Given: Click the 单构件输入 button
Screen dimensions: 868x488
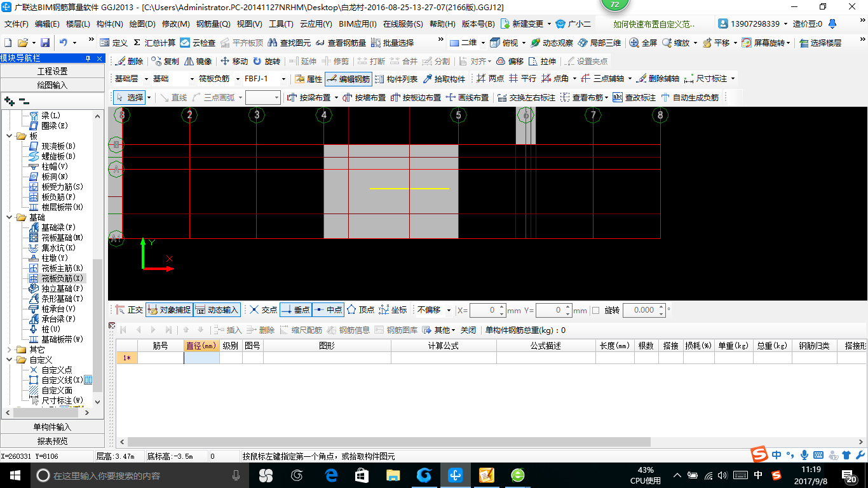Looking at the screenshot, I should click(x=52, y=427).
